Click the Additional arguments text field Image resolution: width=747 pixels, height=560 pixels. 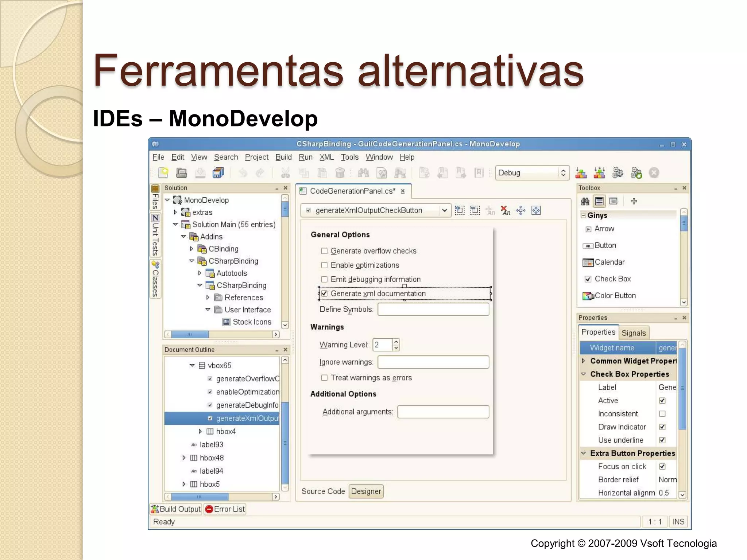tap(443, 412)
